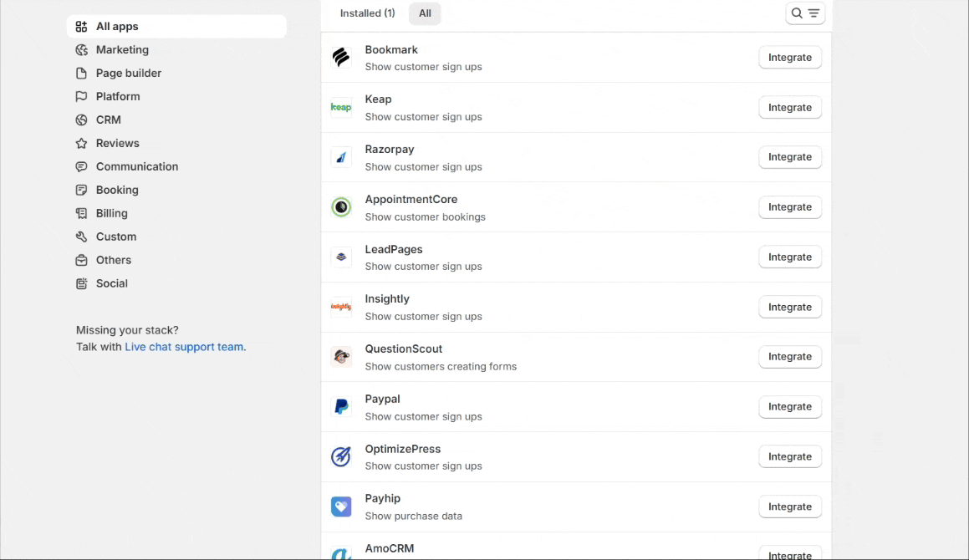
Task: Click the Razorpay app name
Action: coord(390,149)
